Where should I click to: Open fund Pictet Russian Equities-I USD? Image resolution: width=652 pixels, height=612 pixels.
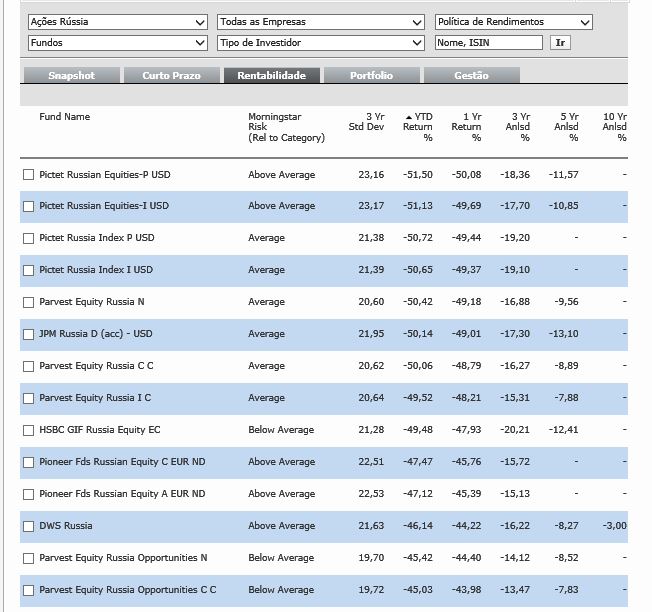coord(104,206)
